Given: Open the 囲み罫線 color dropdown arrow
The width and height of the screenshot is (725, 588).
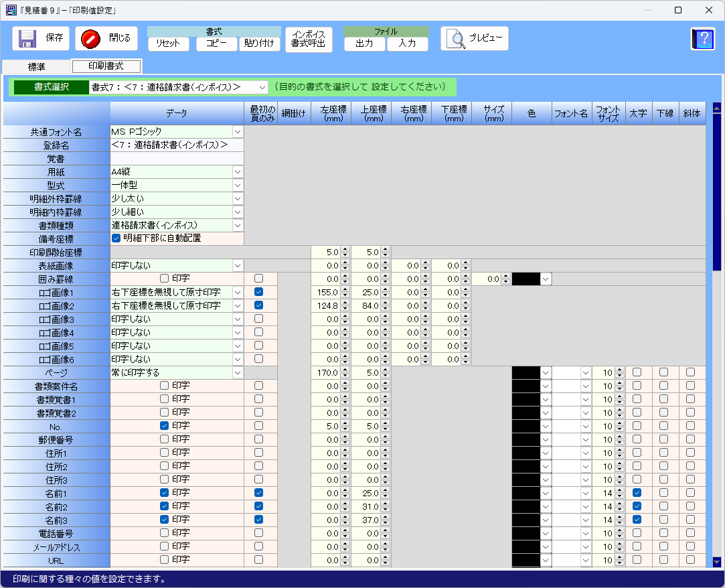Looking at the screenshot, I should point(546,279).
